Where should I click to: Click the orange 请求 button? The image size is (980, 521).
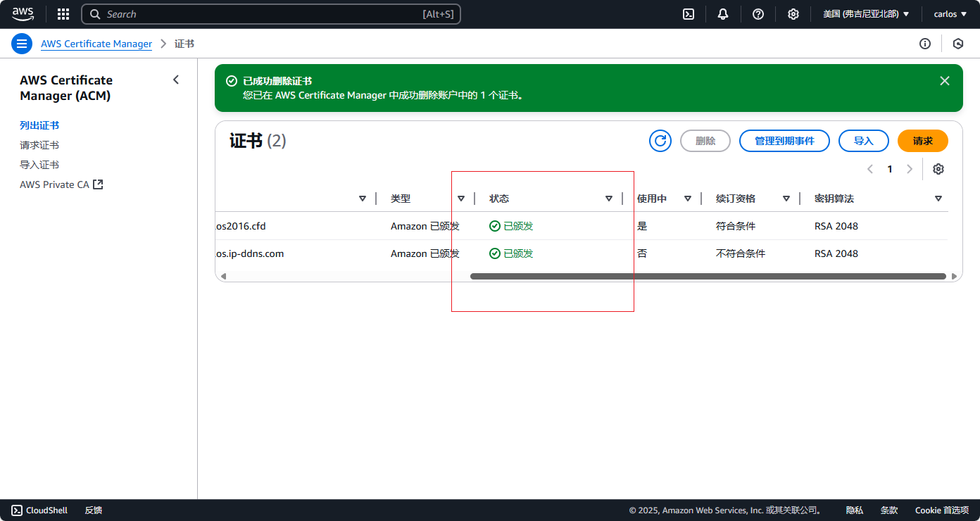[923, 141]
